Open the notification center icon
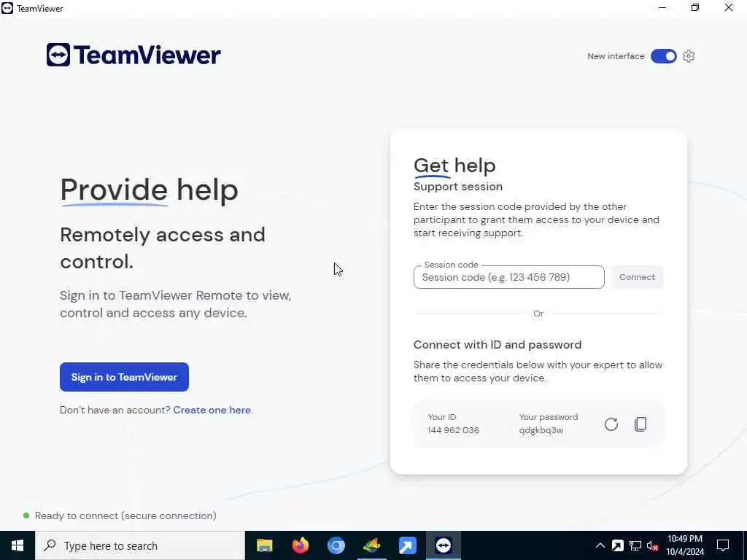This screenshot has width=747, height=560. coord(723,545)
